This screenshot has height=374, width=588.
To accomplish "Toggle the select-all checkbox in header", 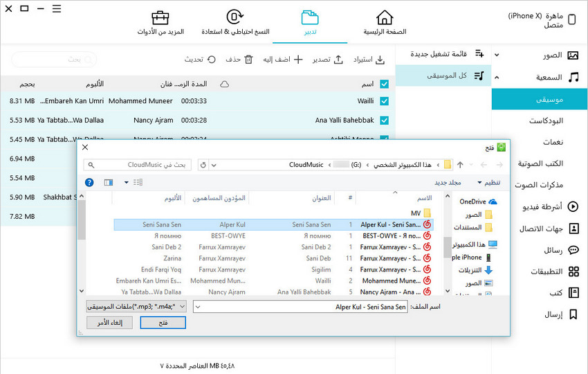I will pyautogui.click(x=384, y=84).
